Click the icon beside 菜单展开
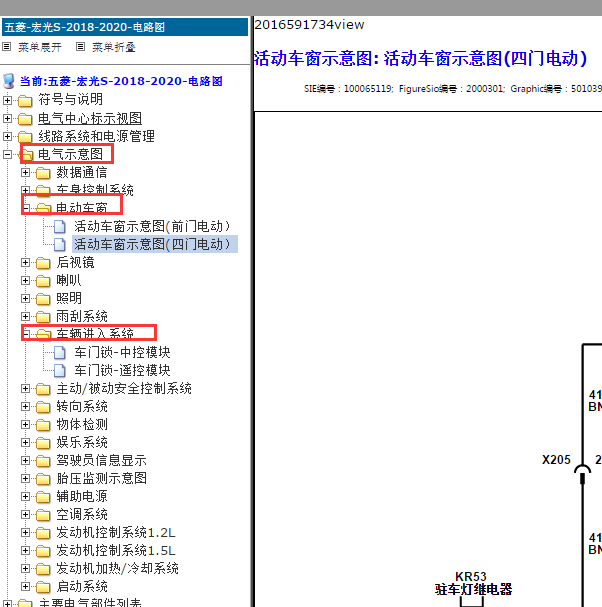 coord(6,47)
